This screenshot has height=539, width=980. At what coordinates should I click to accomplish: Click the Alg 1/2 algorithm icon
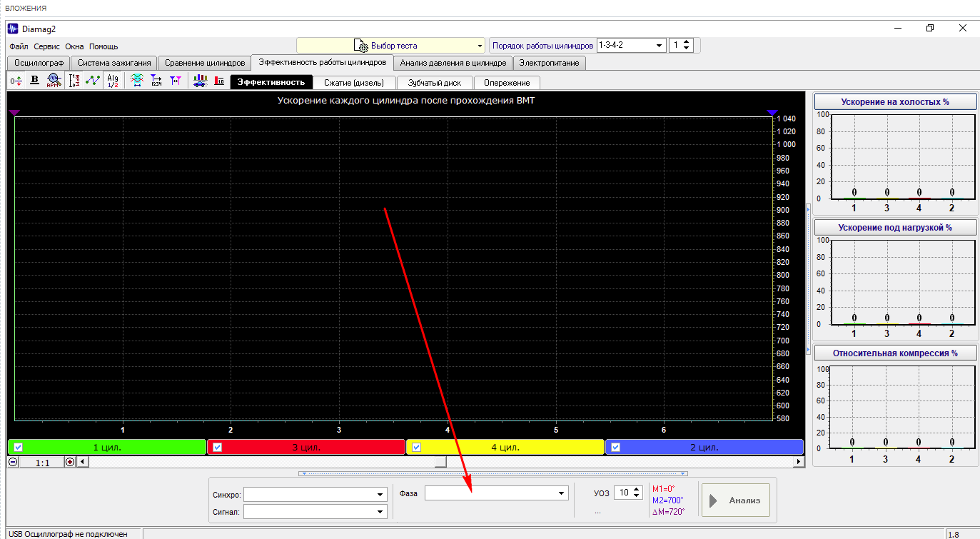click(113, 81)
